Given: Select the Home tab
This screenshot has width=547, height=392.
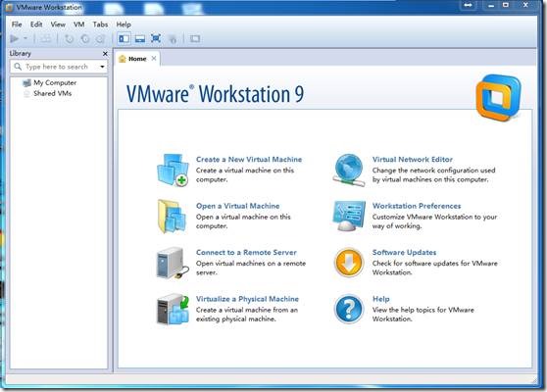Looking at the screenshot, I should click(x=137, y=59).
